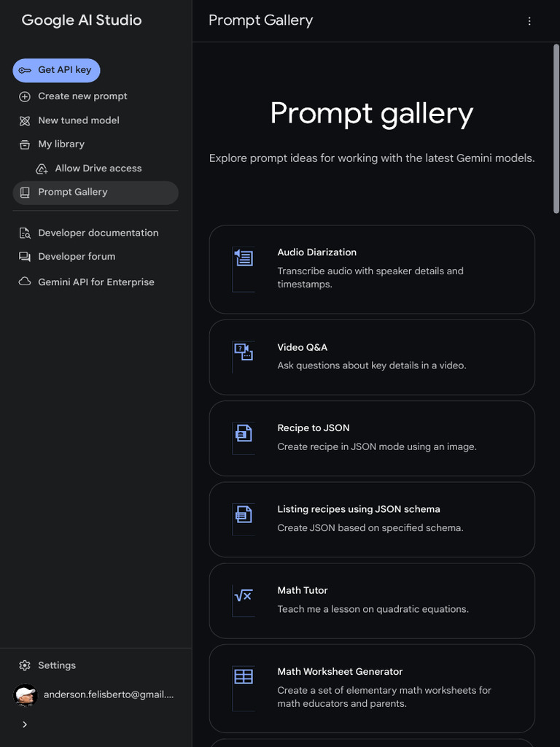
Task: Click the vertical scrollbar of the gallery
Action: click(x=556, y=129)
